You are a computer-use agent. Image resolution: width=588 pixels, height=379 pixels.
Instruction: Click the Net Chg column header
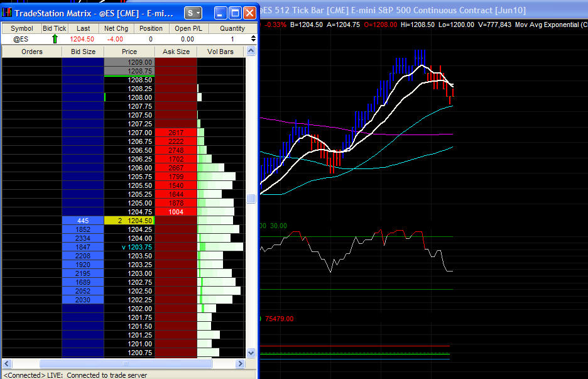coord(116,28)
